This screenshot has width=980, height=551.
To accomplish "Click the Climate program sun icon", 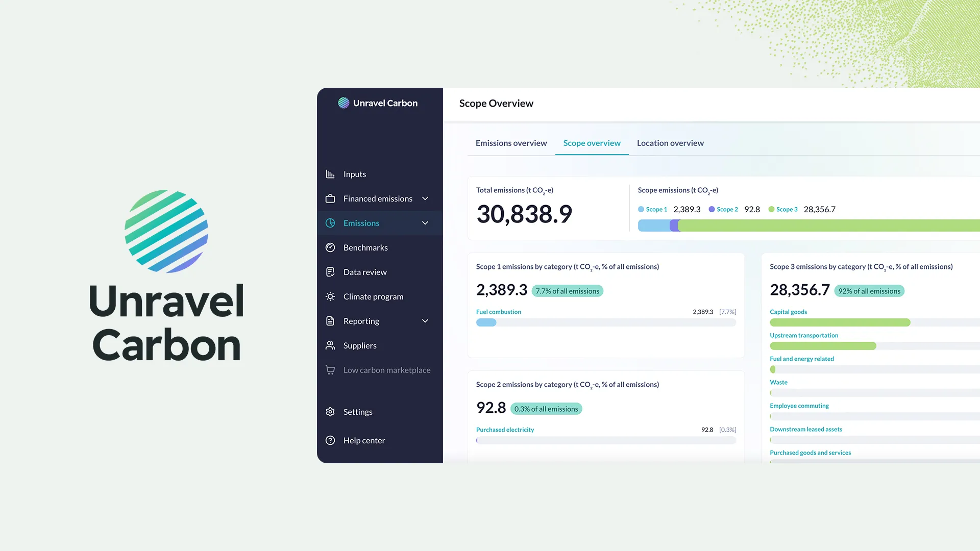I will pos(331,296).
